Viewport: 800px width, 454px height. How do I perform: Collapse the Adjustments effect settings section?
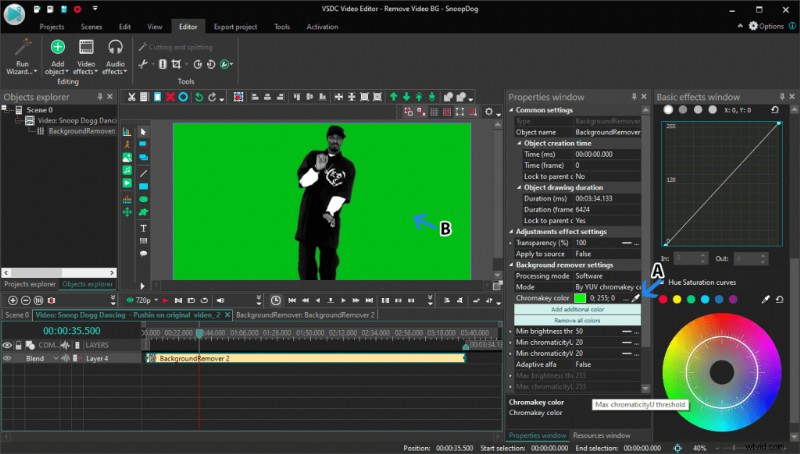(511, 232)
